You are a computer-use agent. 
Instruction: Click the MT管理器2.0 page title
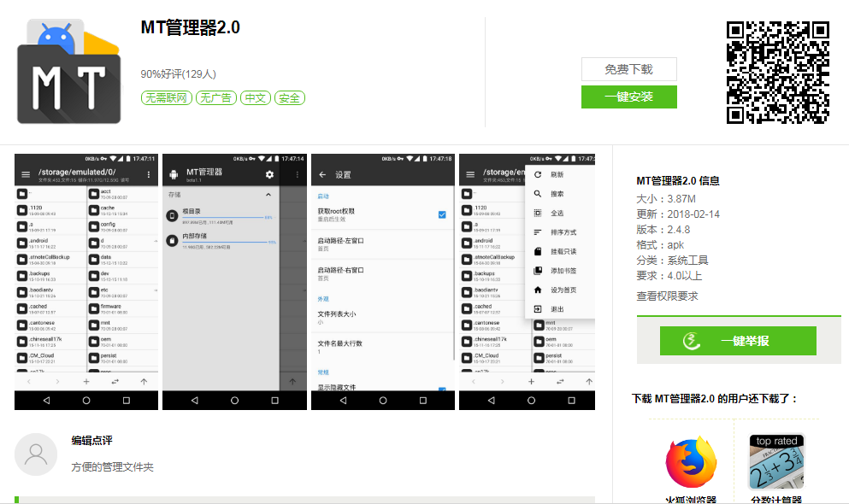(190, 27)
